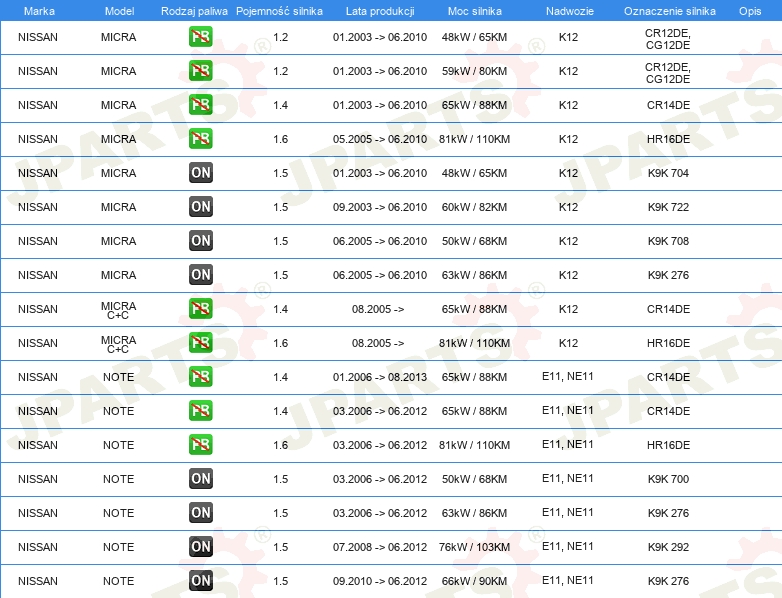Image resolution: width=782 pixels, height=598 pixels.
Task: Click CR12DE, CG12DE in the 48kW / 65KM row
Action: point(668,39)
